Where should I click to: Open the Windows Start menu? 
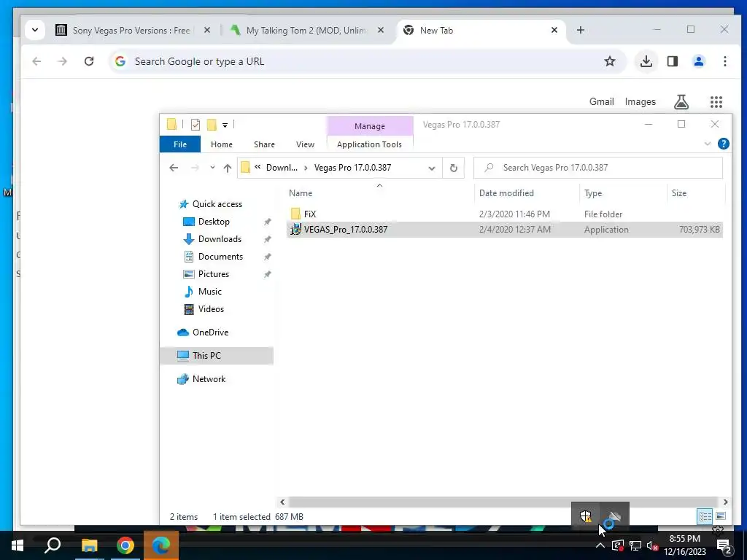(x=18, y=545)
